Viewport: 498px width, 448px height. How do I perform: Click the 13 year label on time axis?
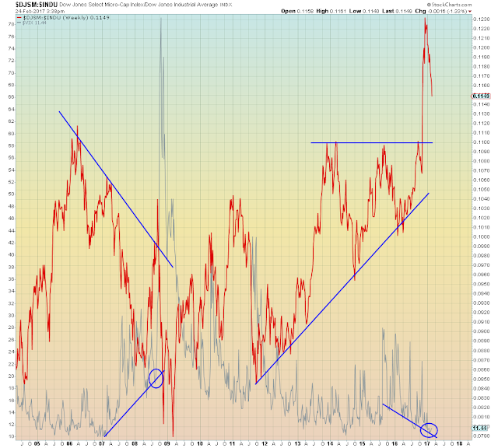[297, 444]
